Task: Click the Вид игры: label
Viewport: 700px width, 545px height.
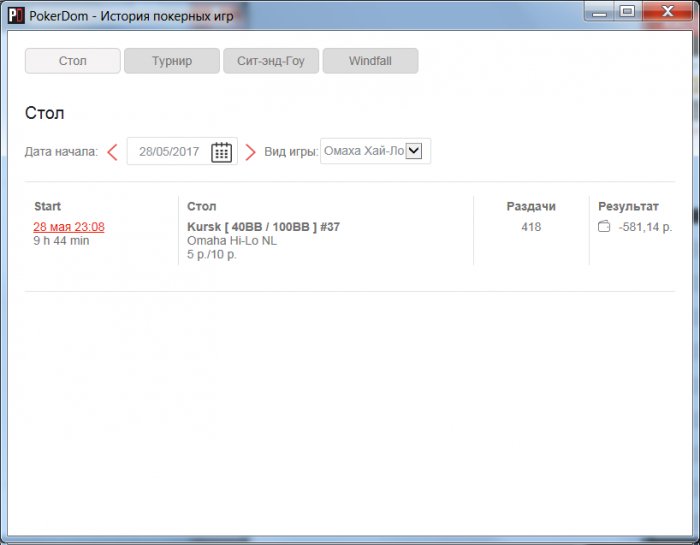Action: point(291,152)
